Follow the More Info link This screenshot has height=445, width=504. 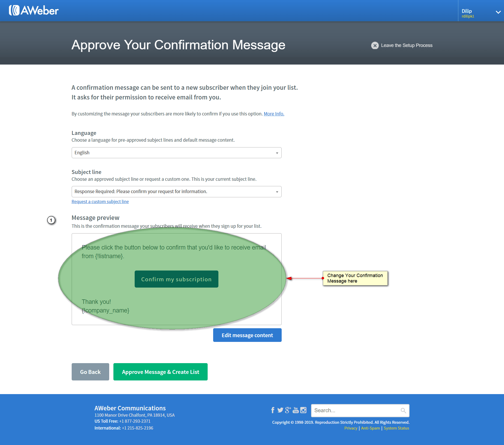(274, 114)
